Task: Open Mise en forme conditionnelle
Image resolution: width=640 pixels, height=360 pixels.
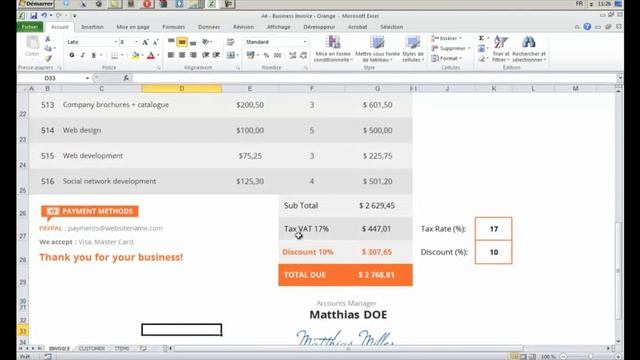Action: coord(333,49)
